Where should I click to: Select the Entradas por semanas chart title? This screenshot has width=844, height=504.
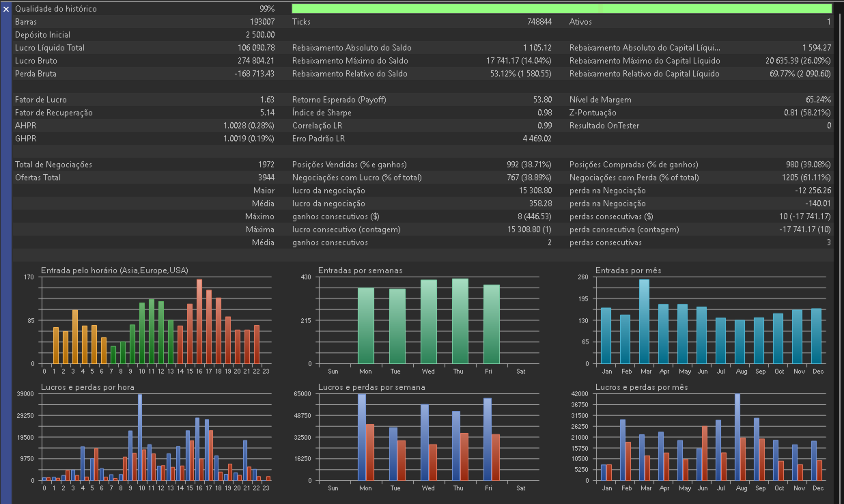coord(361,270)
